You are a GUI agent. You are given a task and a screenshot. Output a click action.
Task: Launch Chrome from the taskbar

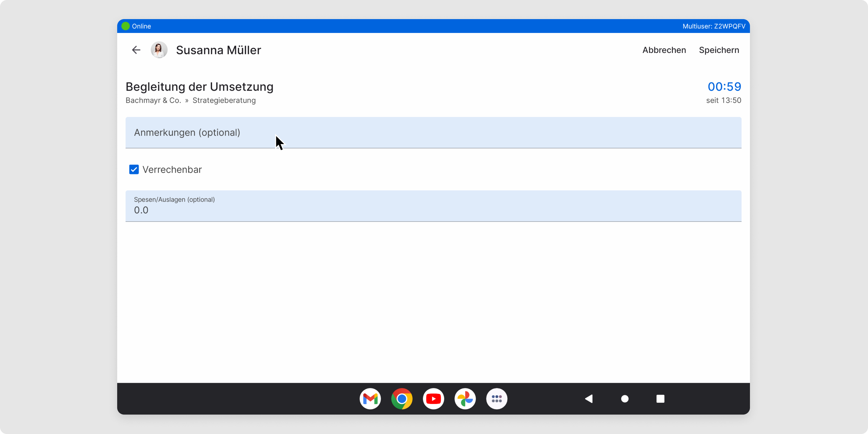pyautogui.click(x=402, y=399)
